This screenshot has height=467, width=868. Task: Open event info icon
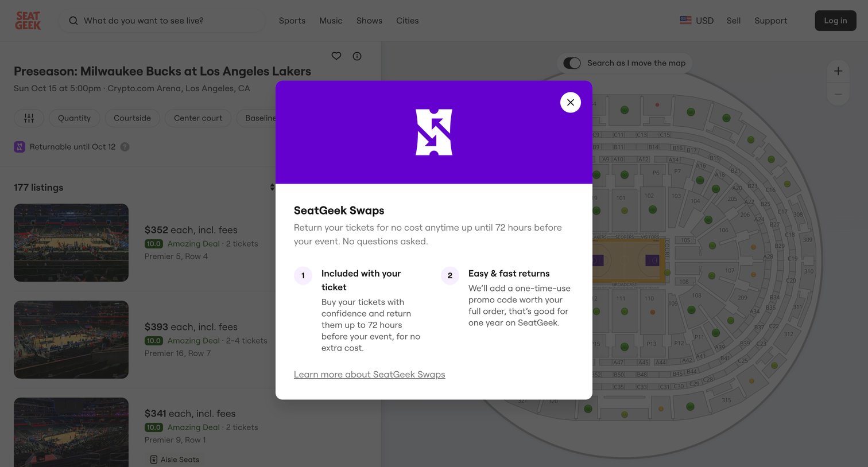click(x=357, y=56)
